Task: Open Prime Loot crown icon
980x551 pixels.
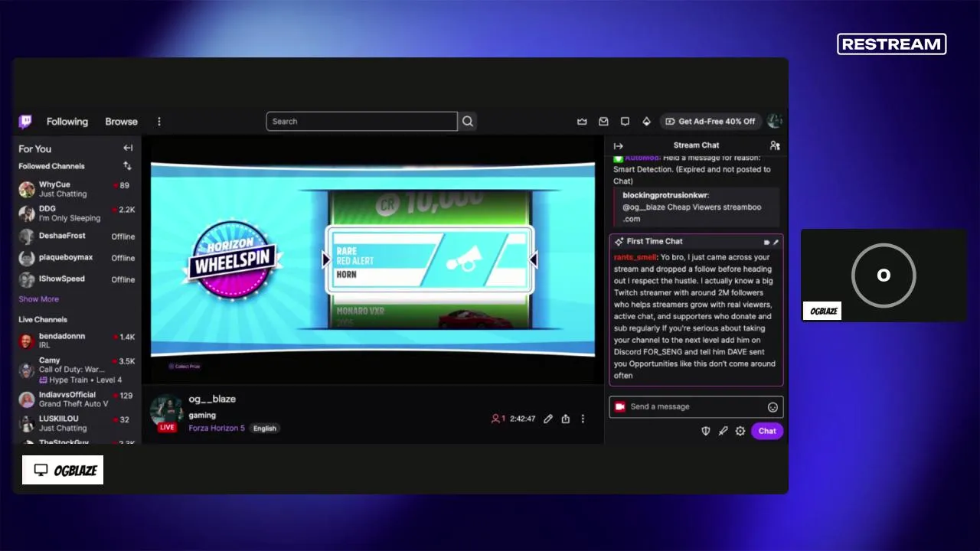Action: 582,122
